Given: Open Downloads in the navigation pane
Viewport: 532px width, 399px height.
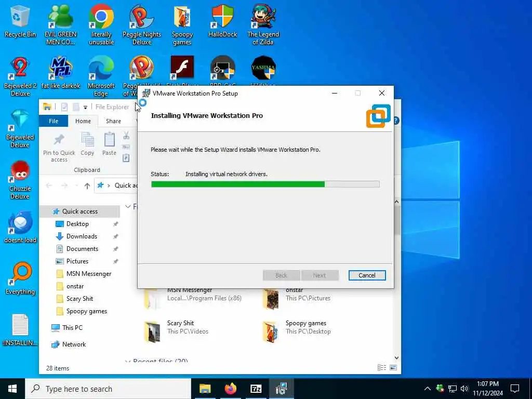Looking at the screenshot, I should click(x=82, y=236).
